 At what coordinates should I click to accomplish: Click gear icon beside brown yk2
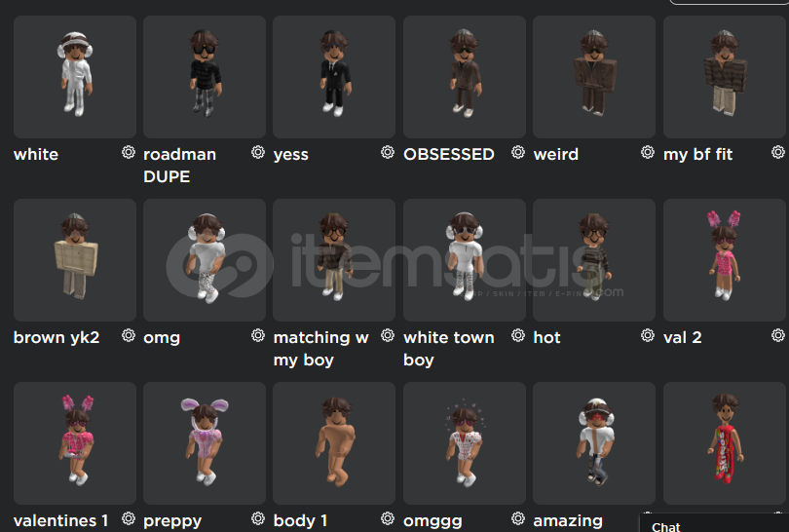pyautogui.click(x=129, y=335)
